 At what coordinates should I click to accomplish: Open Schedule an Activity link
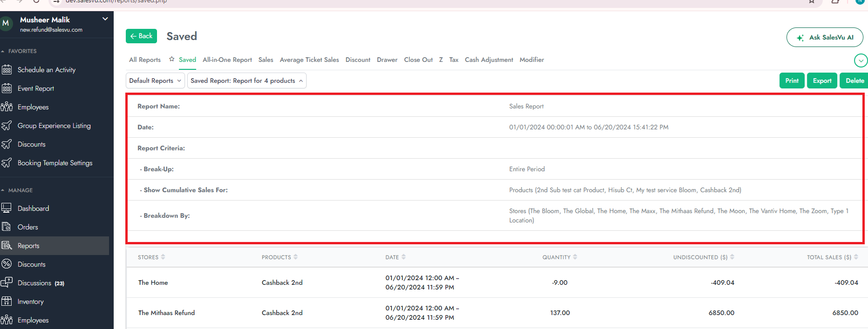[47, 70]
